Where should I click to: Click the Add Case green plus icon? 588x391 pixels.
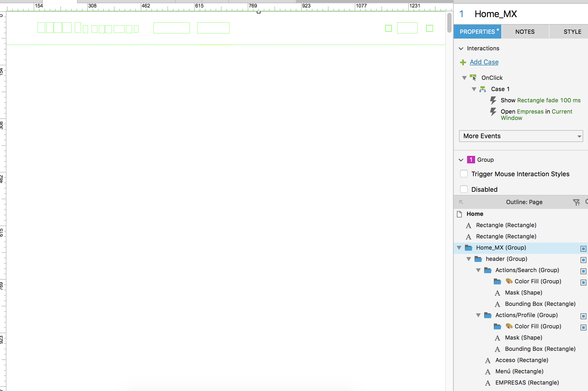[463, 62]
